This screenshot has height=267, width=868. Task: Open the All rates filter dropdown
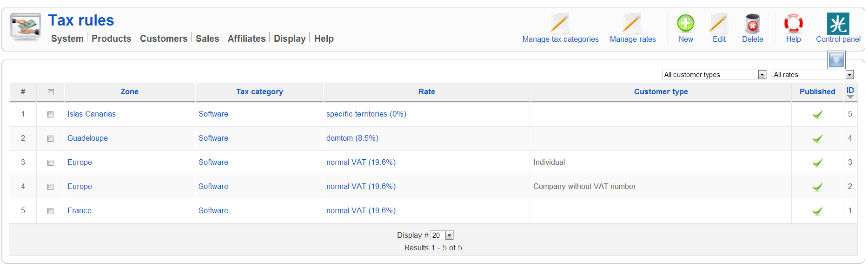pyautogui.click(x=812, y=74)
